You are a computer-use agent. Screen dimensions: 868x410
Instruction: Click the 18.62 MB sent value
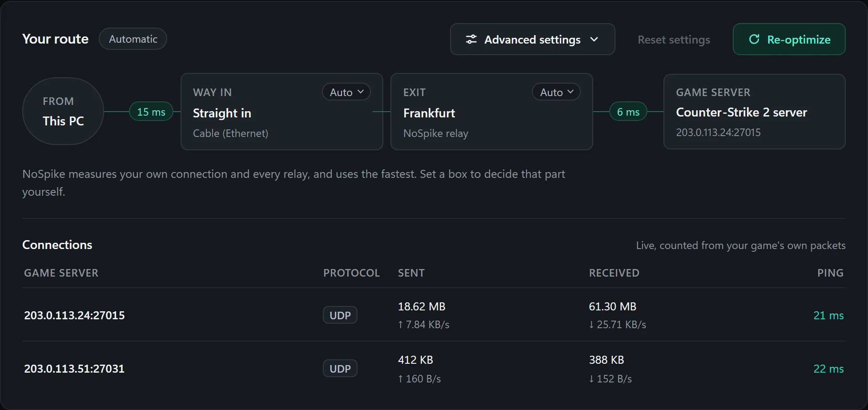pos(422,306)
